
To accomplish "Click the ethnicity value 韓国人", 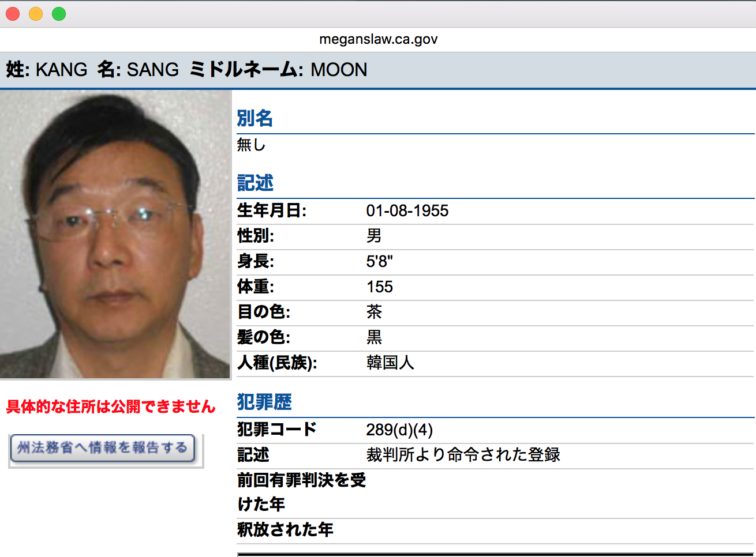I will click(x=390, y=363).
